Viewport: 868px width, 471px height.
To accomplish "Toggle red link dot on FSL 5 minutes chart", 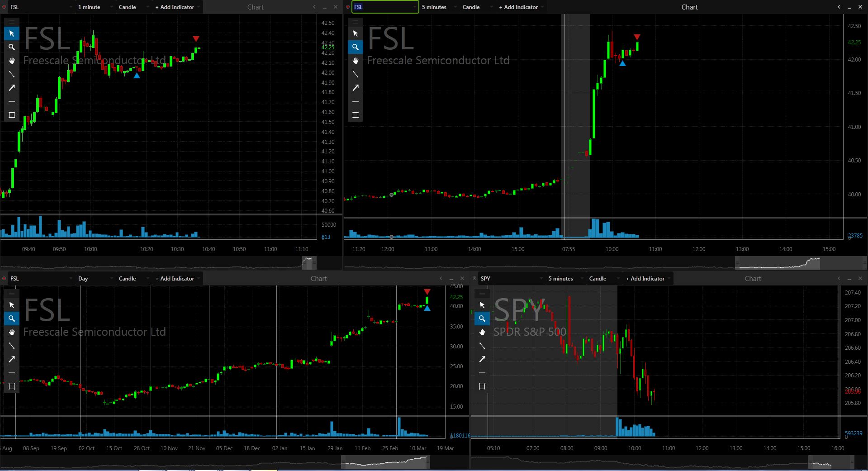I will pyautogui.click(x=348, y=7).
